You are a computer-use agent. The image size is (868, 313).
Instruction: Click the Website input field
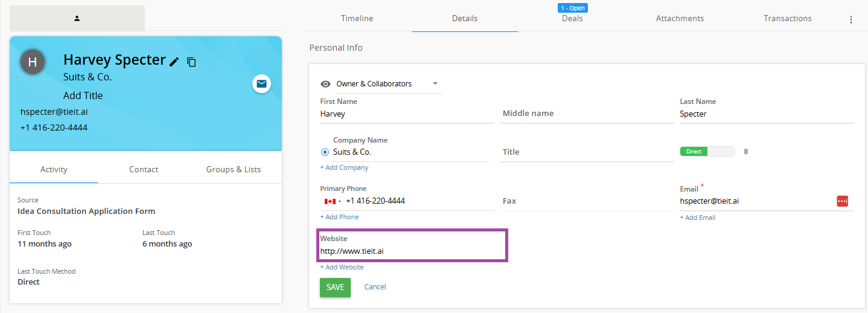(412, 251)
